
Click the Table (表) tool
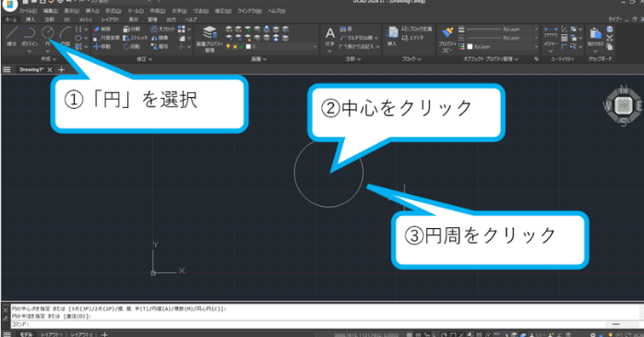346,30
